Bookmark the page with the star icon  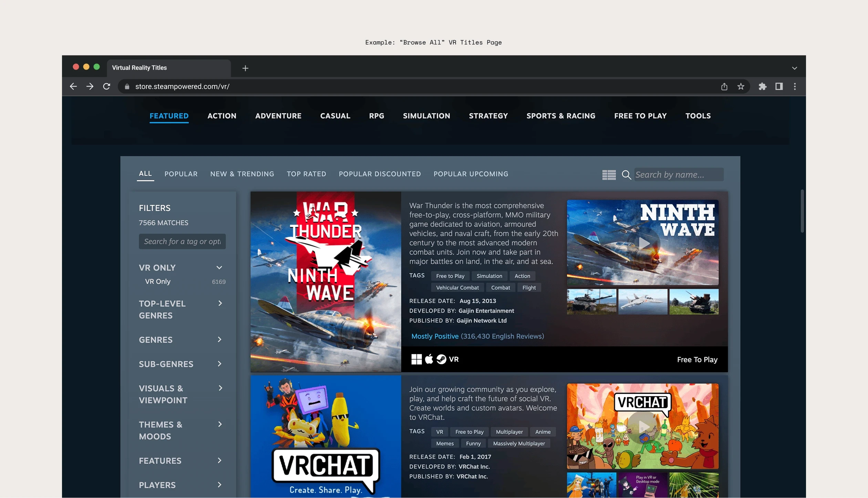click(x=741, y=87)
